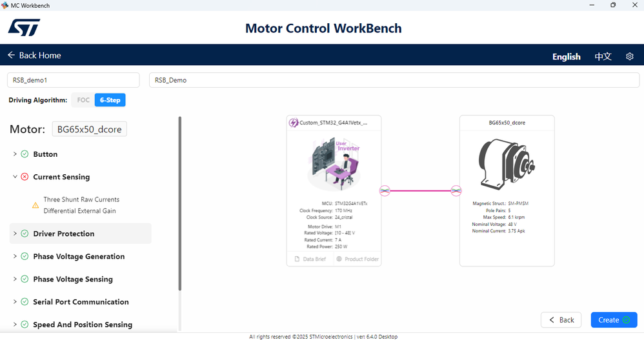Click green check icon beside Button

25,154
